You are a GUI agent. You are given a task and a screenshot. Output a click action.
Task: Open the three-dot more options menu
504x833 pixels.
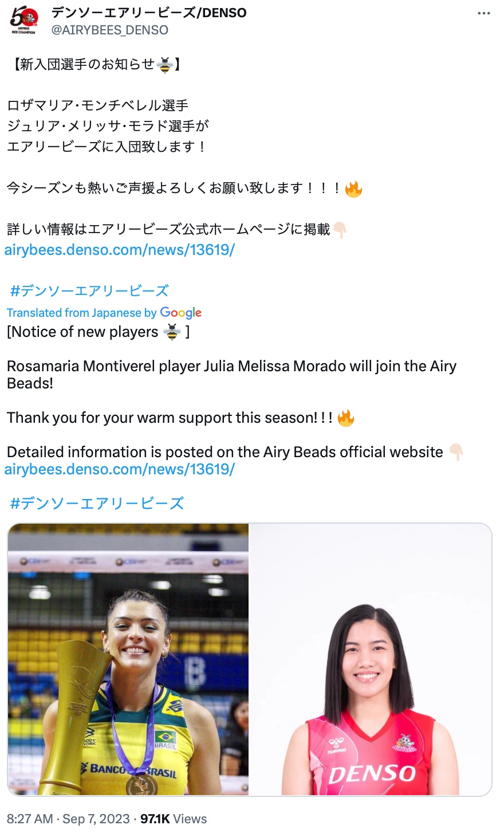[484, 14]
